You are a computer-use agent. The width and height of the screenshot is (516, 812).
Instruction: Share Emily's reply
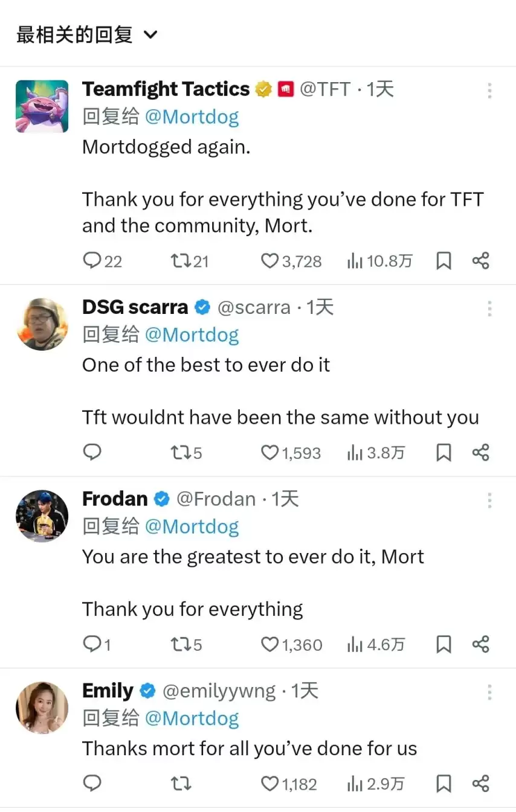(x=481, y=784)
